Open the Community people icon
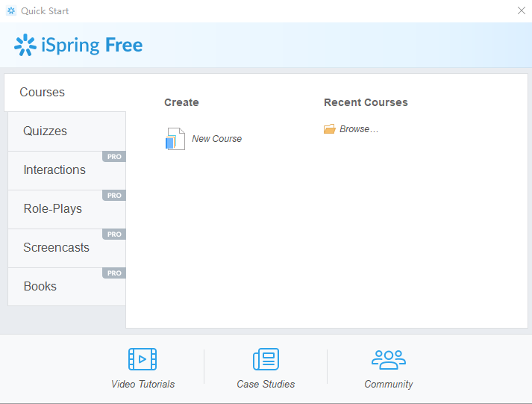Image resolution: width=532 pixels, height=404 pixels. (389, 359)
